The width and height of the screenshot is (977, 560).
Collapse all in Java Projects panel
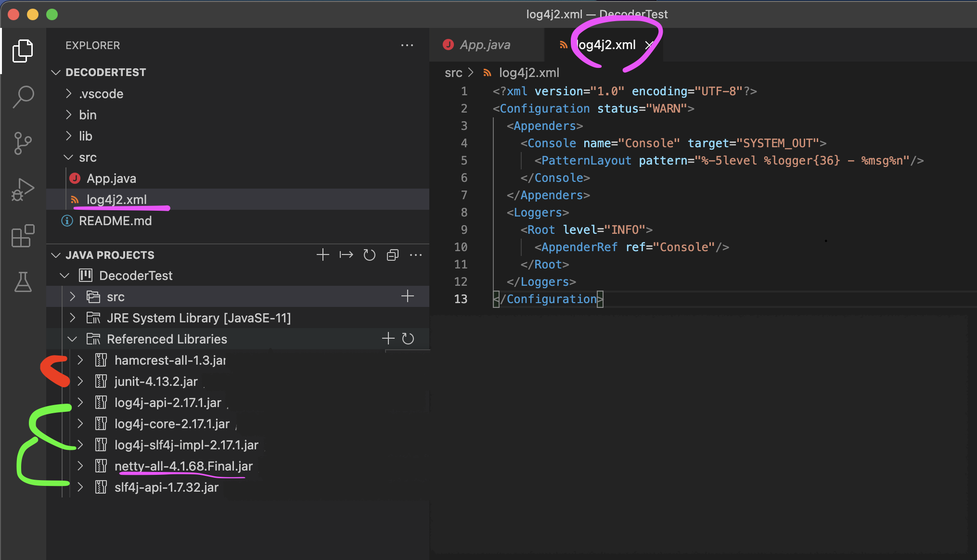pos(393,255)
